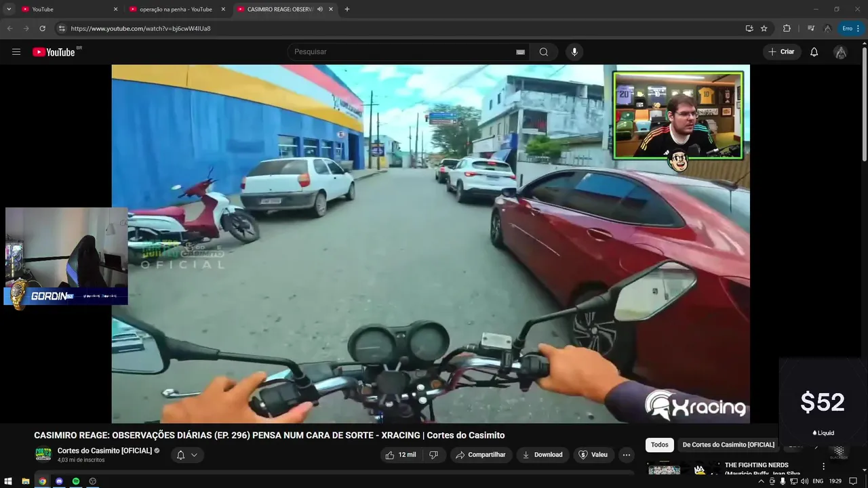The height and width of the screenshot is (488, 868).
Task: Open the YouTube account avatar menu
Action: [840, 52]
